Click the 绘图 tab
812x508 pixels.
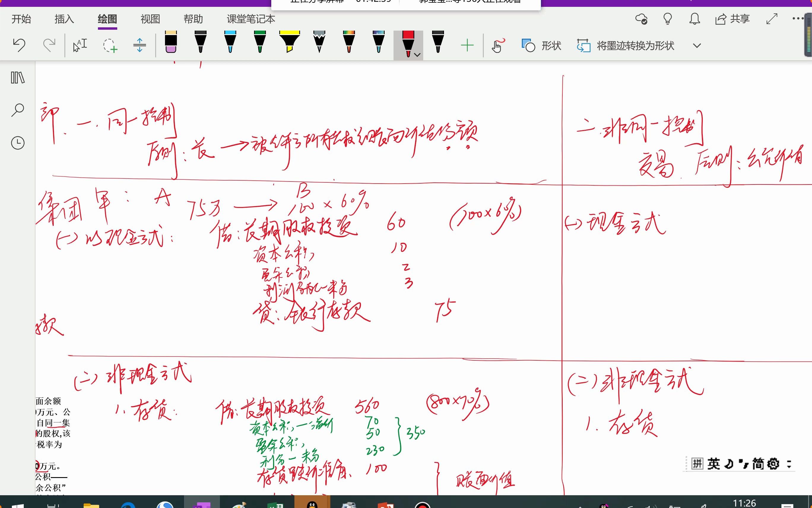[107, 19]
